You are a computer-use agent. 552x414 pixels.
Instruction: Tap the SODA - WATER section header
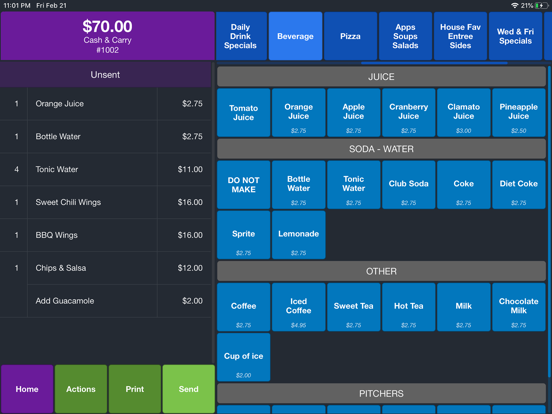[381, 149]
